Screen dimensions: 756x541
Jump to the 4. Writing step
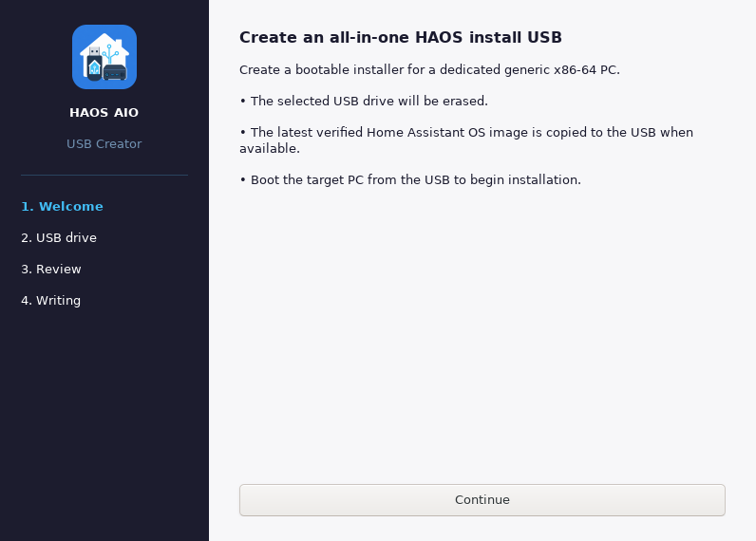tap(51, 300)
